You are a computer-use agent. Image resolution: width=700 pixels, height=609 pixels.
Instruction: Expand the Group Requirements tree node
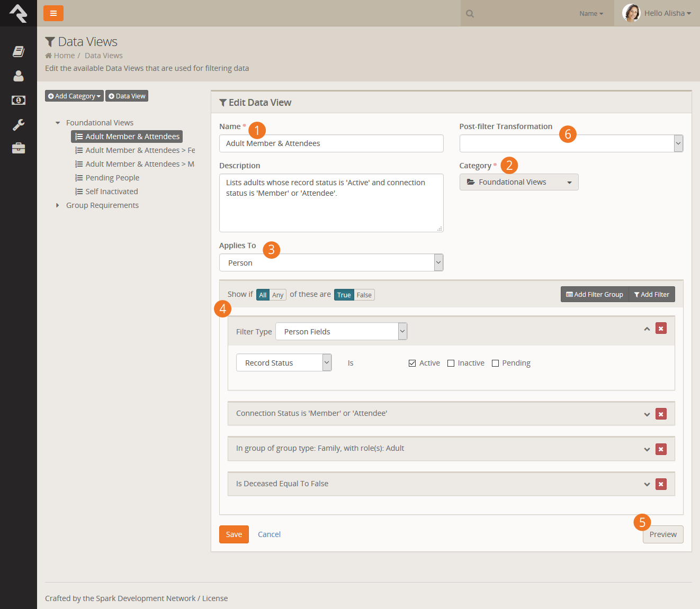click(x=58, y=205)
